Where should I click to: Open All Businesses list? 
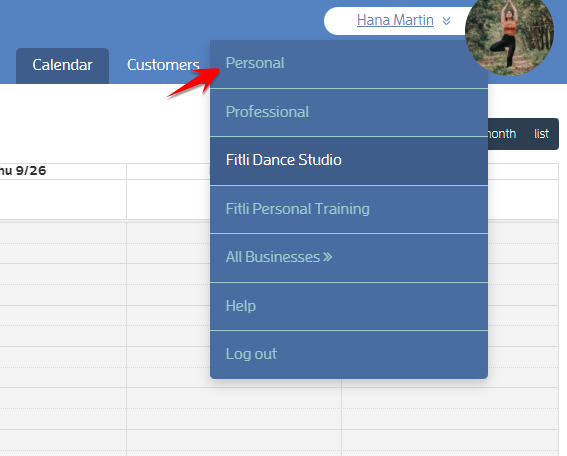pyautogui.click(x=349, y=258)
